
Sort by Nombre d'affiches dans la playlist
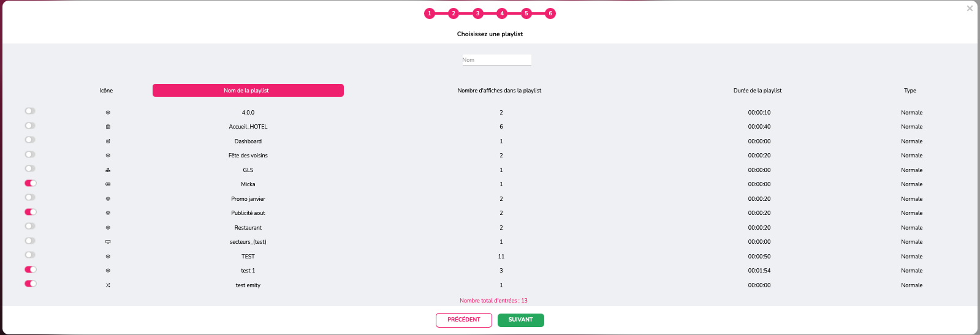click(499, 91)
